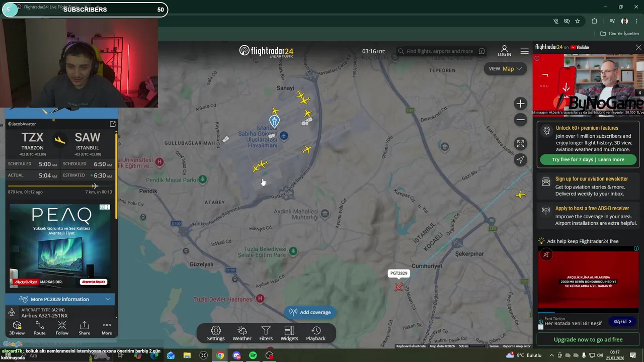The image size is (644, 362).
Task: Open Chrome profile avatar
Action: coord(624,21)
